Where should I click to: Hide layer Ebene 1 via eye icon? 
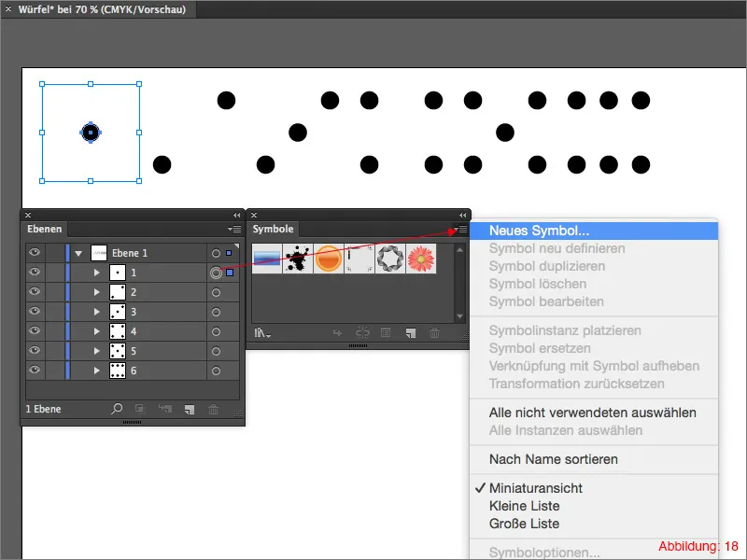pyautogui.click(x=35, y=252)
